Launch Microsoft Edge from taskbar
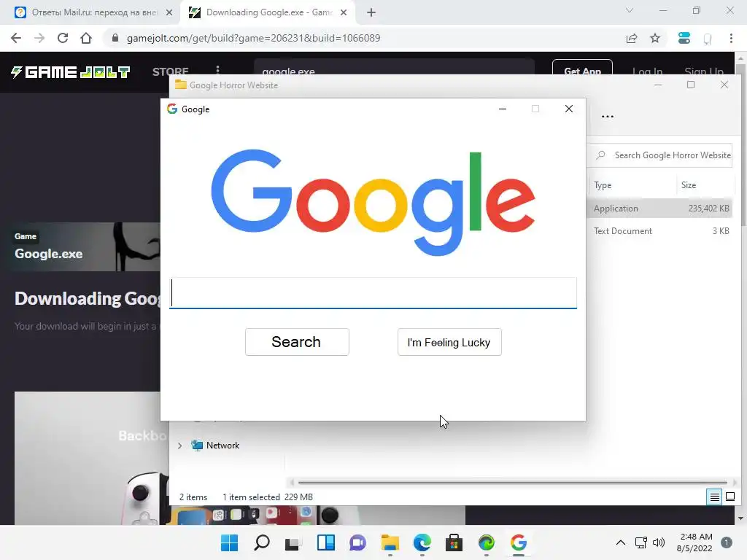The image size is (747, 560). [x=422, y=542]
